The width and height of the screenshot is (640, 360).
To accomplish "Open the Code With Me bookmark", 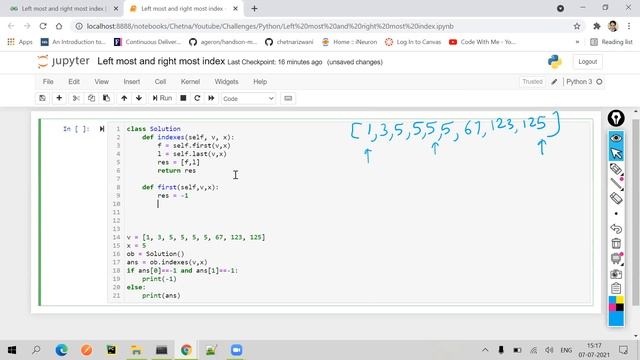I will [x=482, y=42].
